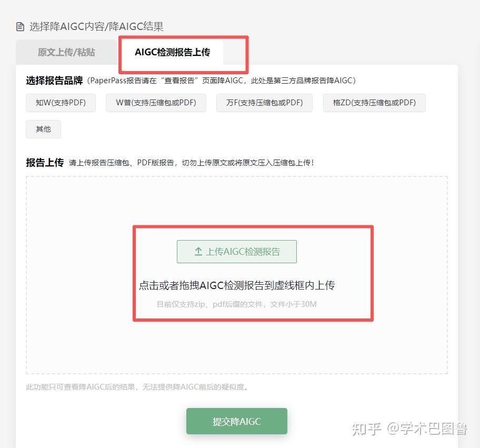Click the 知乎 @学术巴图鲁 watermark
This screenshot has width=480, height=448.
[x=409, y=429]
